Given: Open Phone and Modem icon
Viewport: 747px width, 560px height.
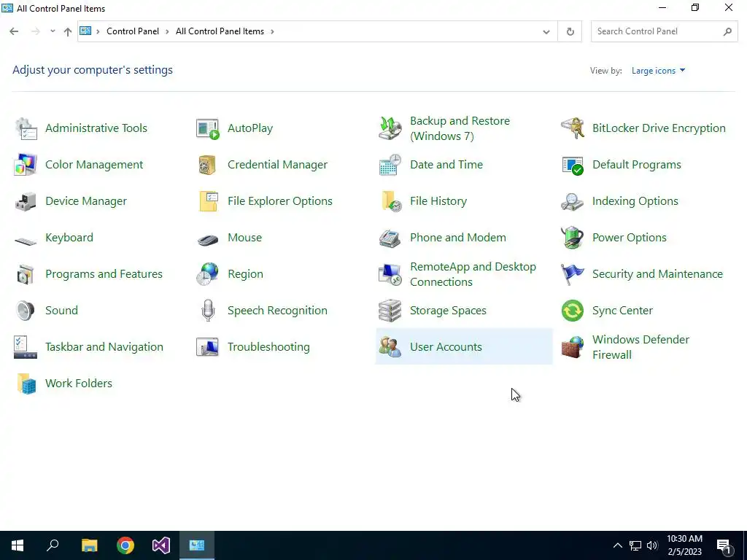Looking at the screenshot, I should click(390, 238).
